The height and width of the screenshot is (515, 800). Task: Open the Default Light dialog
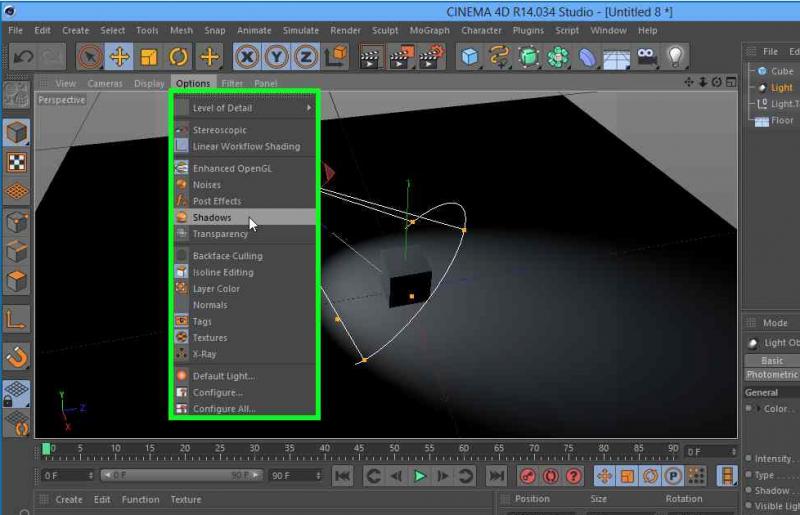click(x=244, y=376)
